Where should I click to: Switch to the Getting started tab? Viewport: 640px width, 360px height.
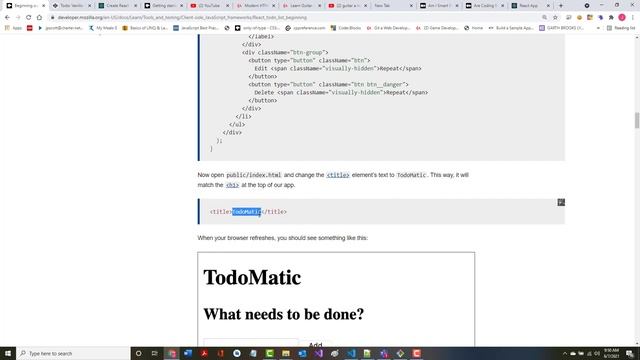coord(163,6)
